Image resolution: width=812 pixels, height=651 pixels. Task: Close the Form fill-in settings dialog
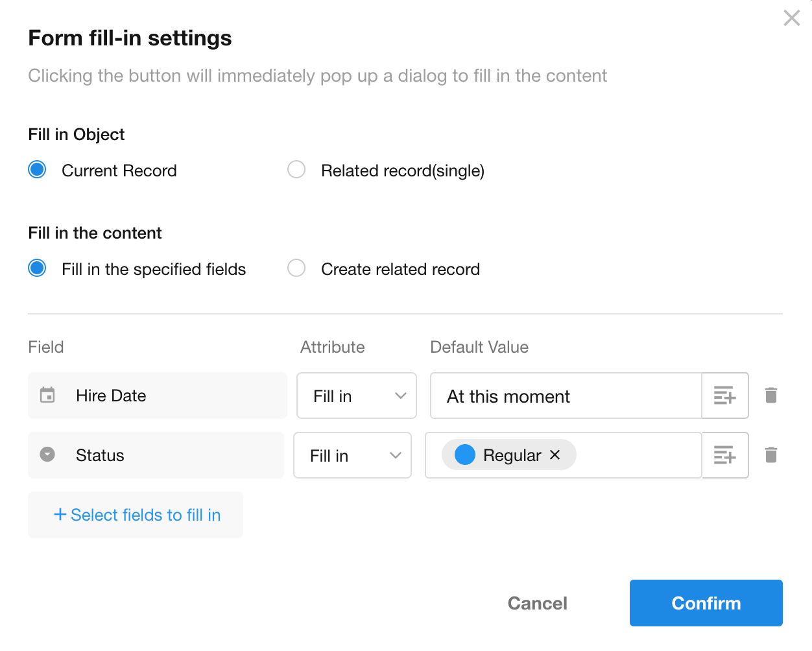[791, 18]
